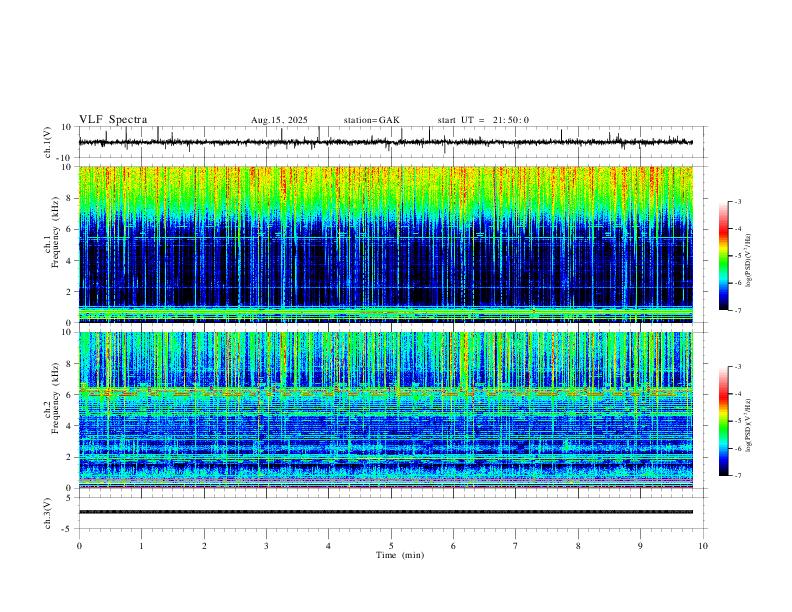Click the upper PSD color scale bar
This screenshot has height=612, width=792.
(724, 256)
